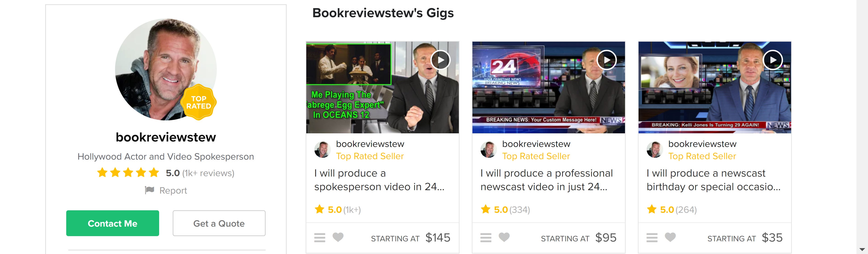The image size is (868, 254).
Task: Click the Get a Quote button
Action: 219,223
